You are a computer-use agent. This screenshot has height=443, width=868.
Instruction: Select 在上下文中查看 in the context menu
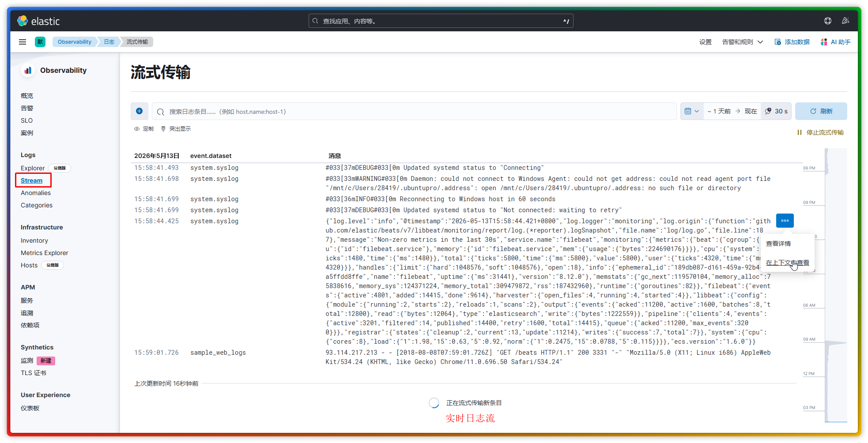coord(787,263)
